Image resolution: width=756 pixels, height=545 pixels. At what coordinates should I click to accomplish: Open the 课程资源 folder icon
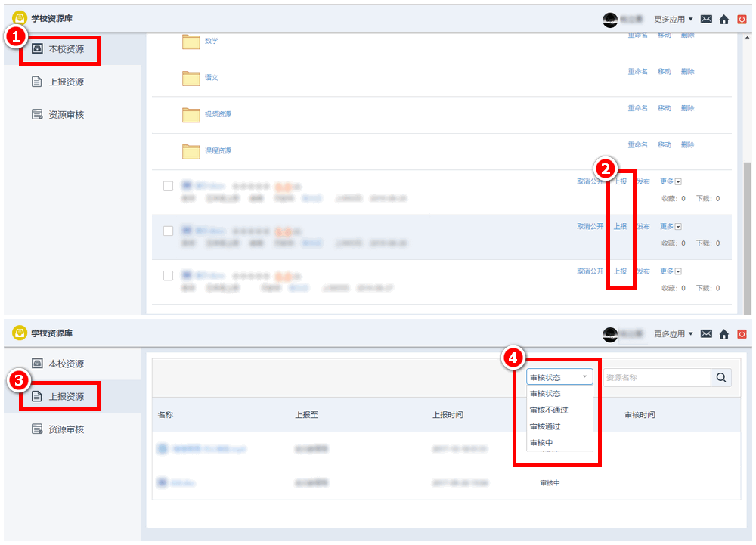pyautogui.click(x=191, y=151)
